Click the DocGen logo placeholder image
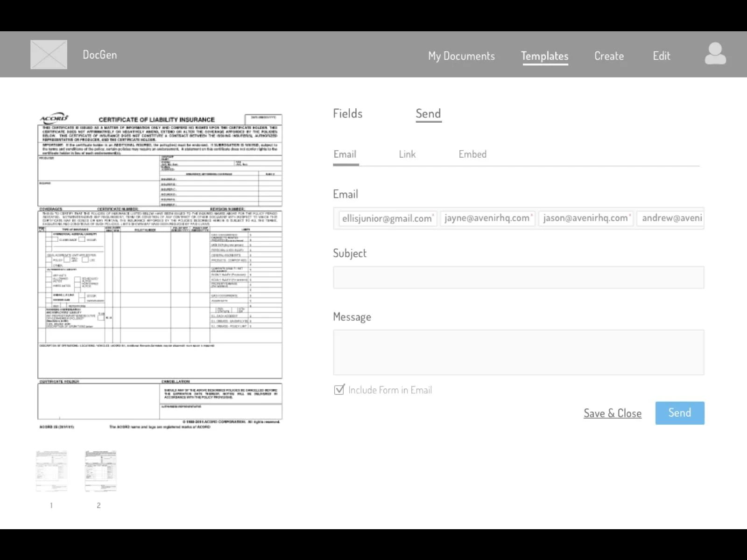This screenshot has width=747, height=560. pyautogui.click(x=49, y=55)
